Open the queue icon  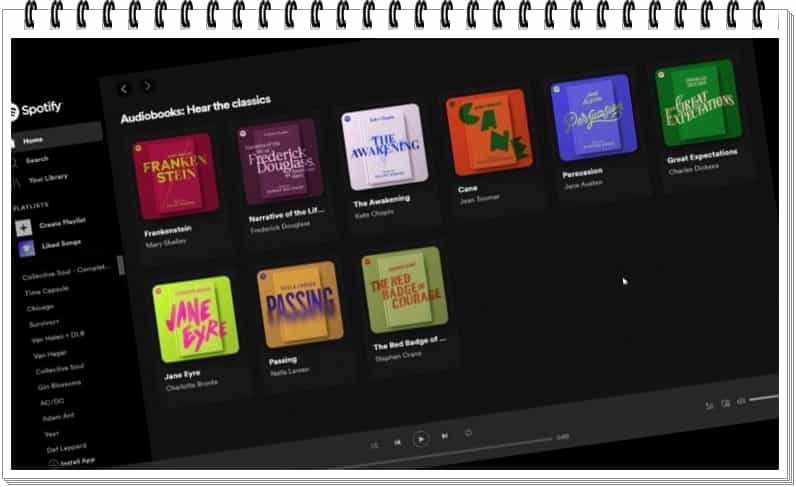click(710, 405)
